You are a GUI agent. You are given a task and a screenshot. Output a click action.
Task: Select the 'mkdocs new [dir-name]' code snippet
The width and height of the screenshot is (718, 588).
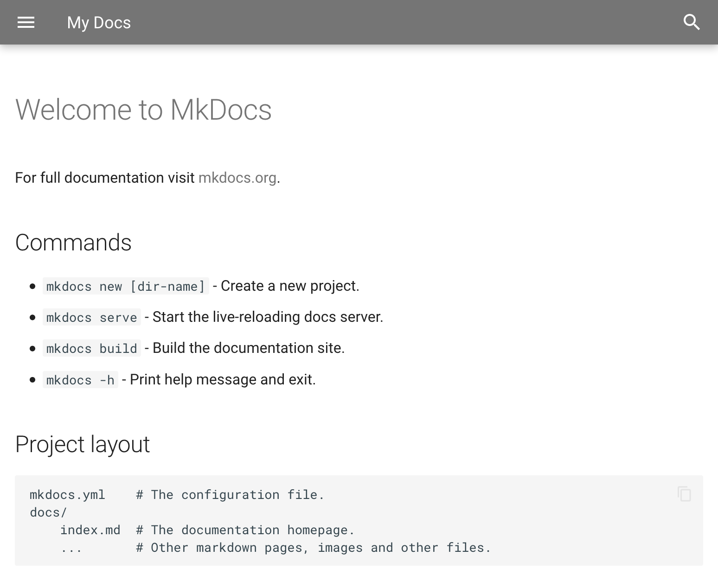coord(126,286)
